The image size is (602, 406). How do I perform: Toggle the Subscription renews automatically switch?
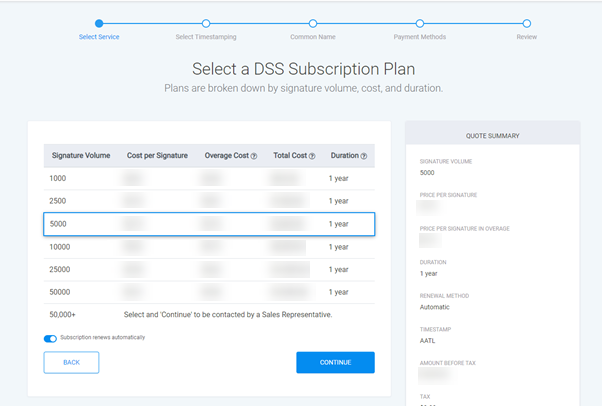[x=50, y=338]
